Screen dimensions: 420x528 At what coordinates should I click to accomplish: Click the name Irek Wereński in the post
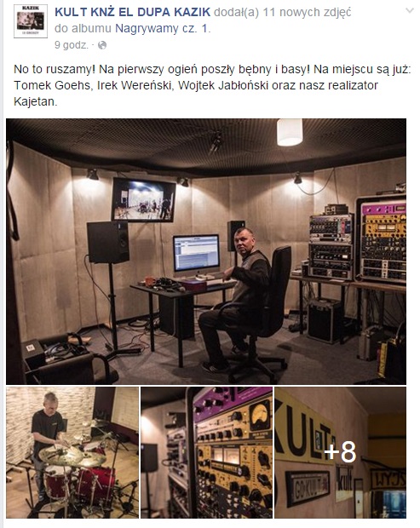click(x=135, y=85)
